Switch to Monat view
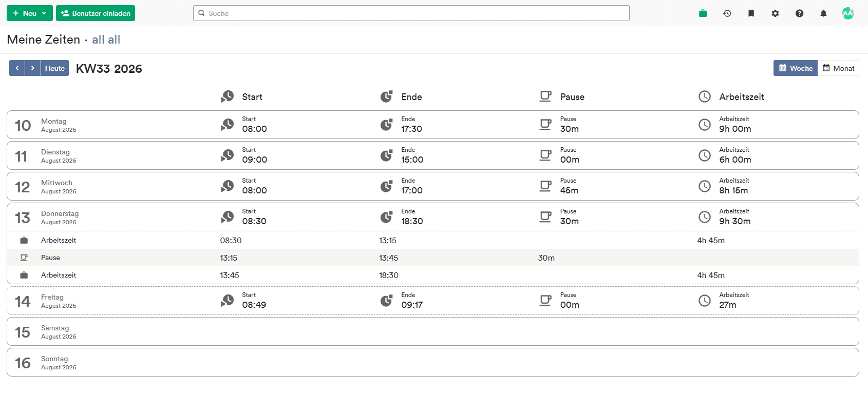The height and width of the screenshot is (395, 868). (838, 68)
